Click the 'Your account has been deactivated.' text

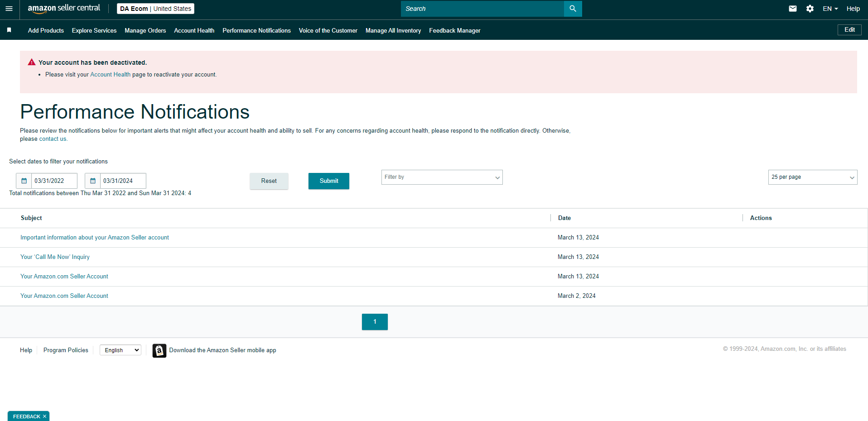pos(93,62)
